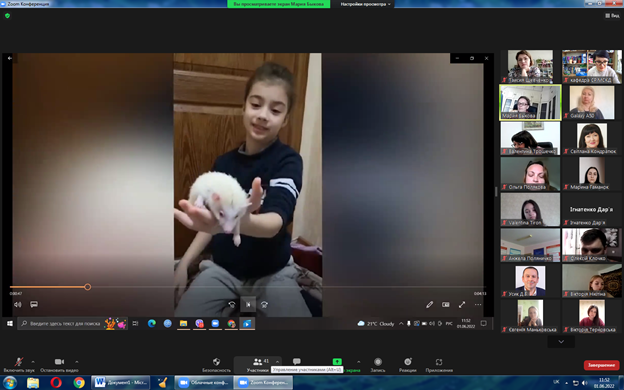Open the Вид view layout menu
Image resolution: width=624 pixels, height=390 pixels.
pyautogui.click(x=612, y=16)
